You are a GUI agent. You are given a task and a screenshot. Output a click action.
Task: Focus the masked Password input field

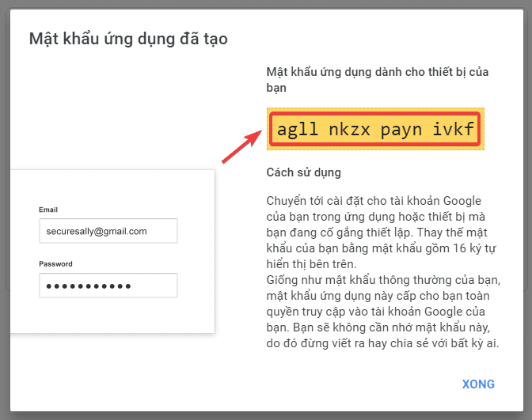108,286
